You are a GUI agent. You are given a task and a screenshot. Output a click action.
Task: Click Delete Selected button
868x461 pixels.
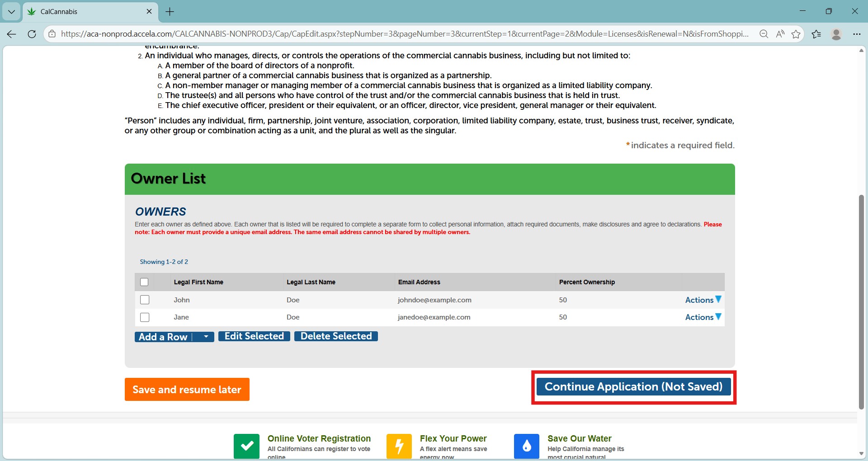point(336,336)
